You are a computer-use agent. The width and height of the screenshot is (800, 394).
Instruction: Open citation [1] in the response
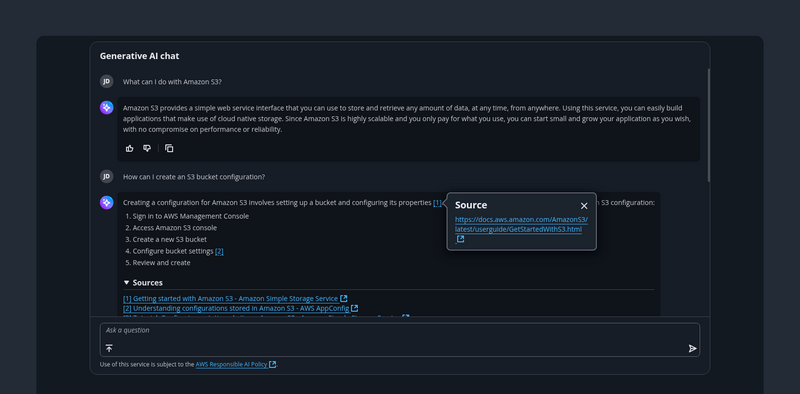pyautogui.click(x=437, y=203)
